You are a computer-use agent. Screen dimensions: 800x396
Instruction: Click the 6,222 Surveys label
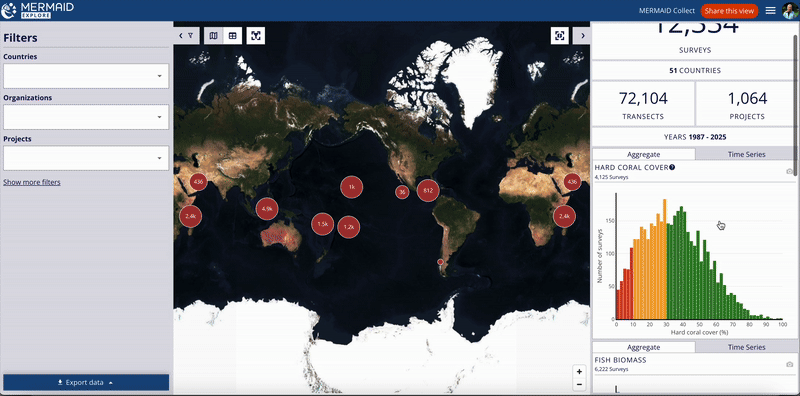[611, 368]
